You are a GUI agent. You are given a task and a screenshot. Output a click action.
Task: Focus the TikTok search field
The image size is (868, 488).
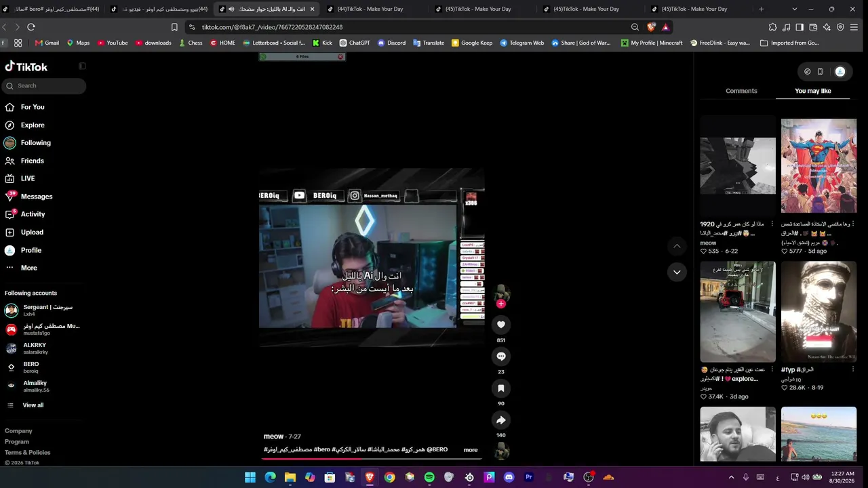coord(44,85)
